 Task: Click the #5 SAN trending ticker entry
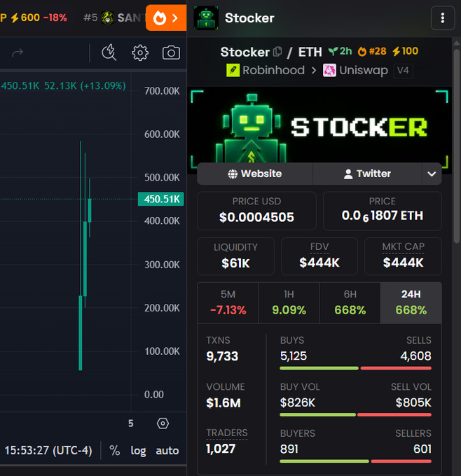(x=113, y=17)
